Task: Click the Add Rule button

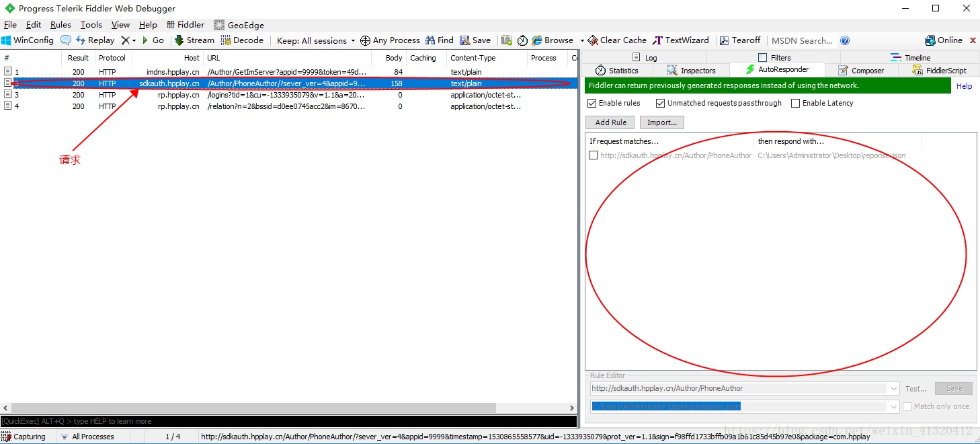Action: [x=610, y=122]
